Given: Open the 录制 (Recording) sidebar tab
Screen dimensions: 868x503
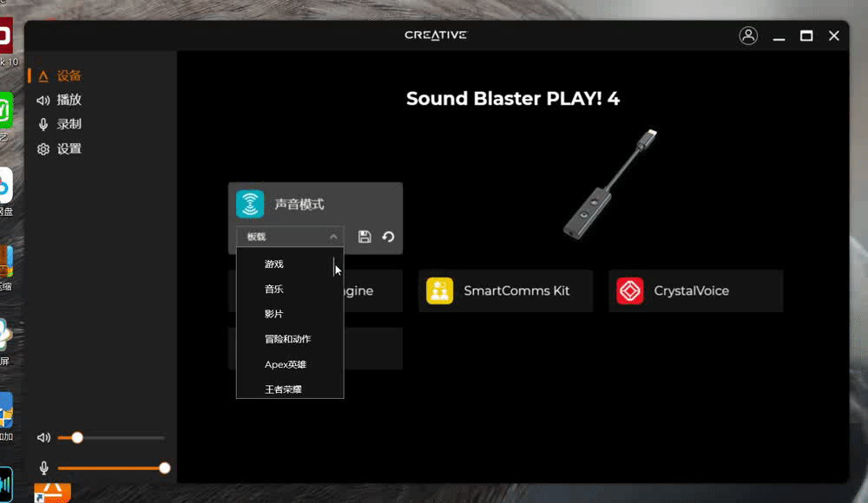Looking at the screenshot, I should click(60, 125).
